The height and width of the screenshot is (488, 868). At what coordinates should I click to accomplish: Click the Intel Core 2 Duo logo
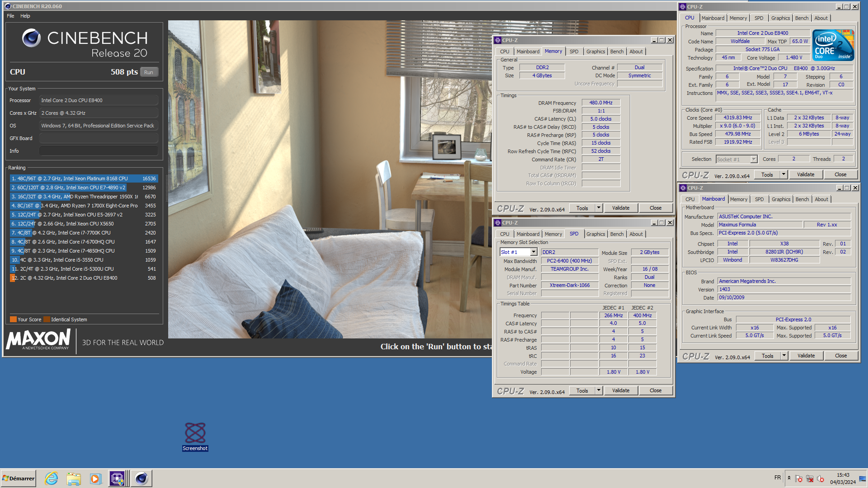click(833, 45)
